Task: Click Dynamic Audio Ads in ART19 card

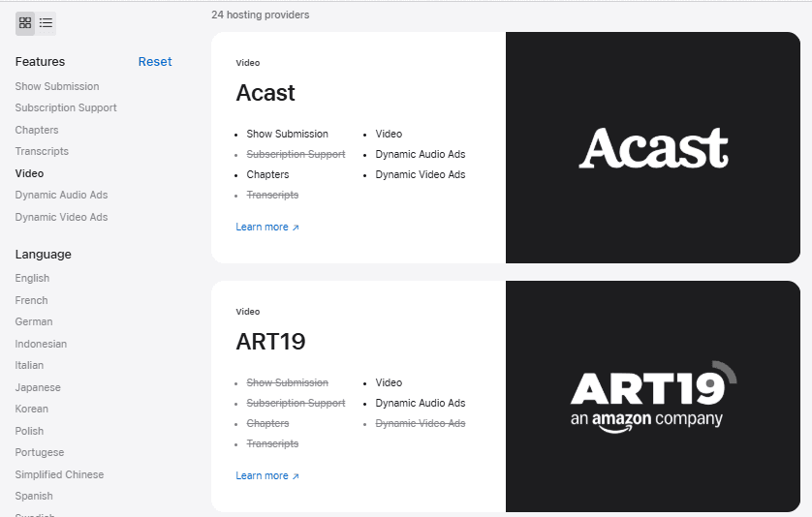Action: [x=421, y=403]
